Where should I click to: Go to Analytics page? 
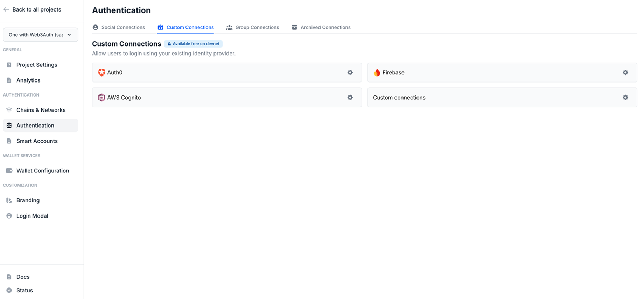[x=28, y=80]
